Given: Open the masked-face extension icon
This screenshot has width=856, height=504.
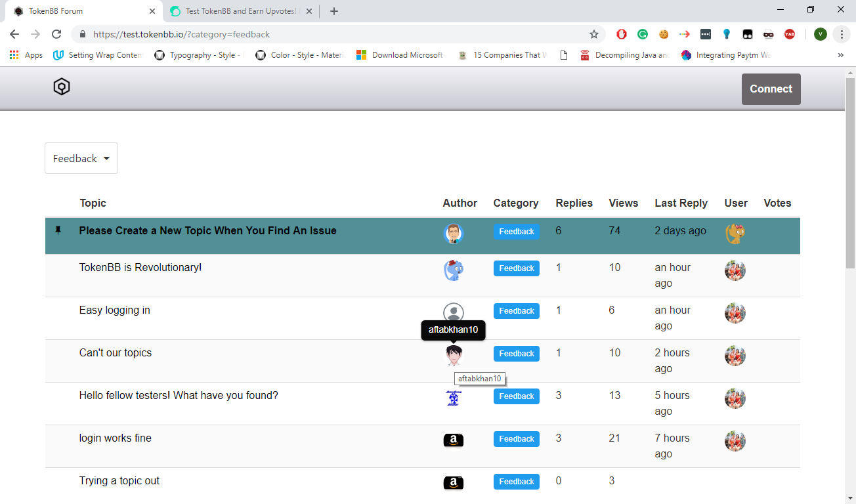Looking at the screenshot, I should pos(769,34).
